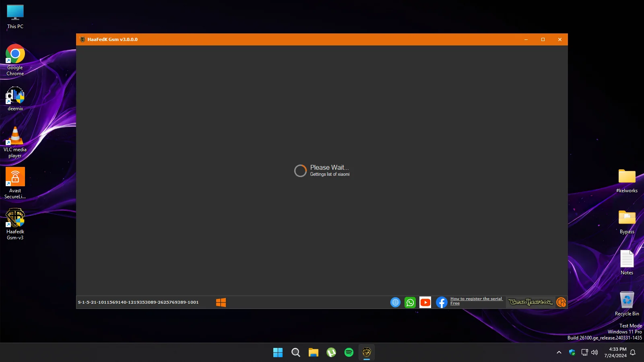The height and width of the screenshot is (362, 644).
Task: Select the Avast SecureLine desktop shortcut
Action: pyautogui.click(x=15, y=183)
